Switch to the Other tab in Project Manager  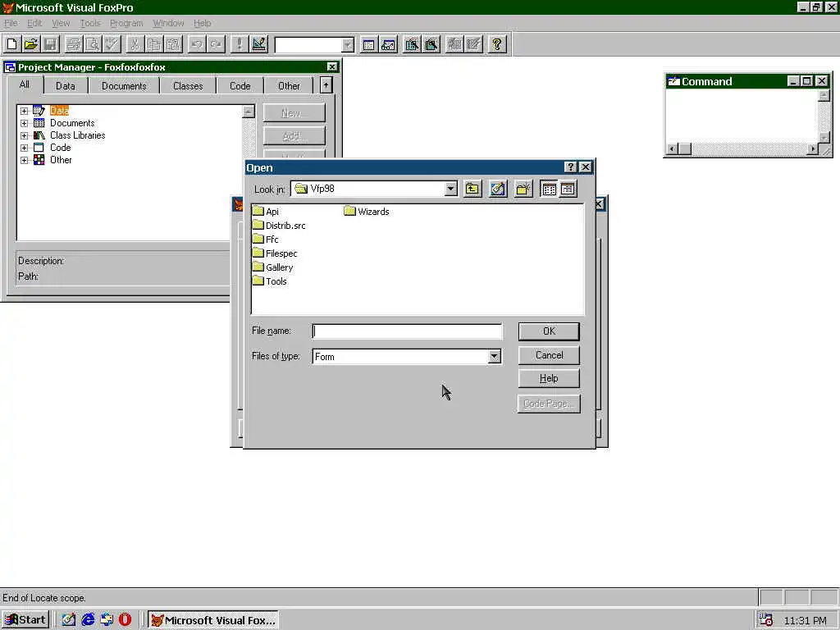coord(289,85)
